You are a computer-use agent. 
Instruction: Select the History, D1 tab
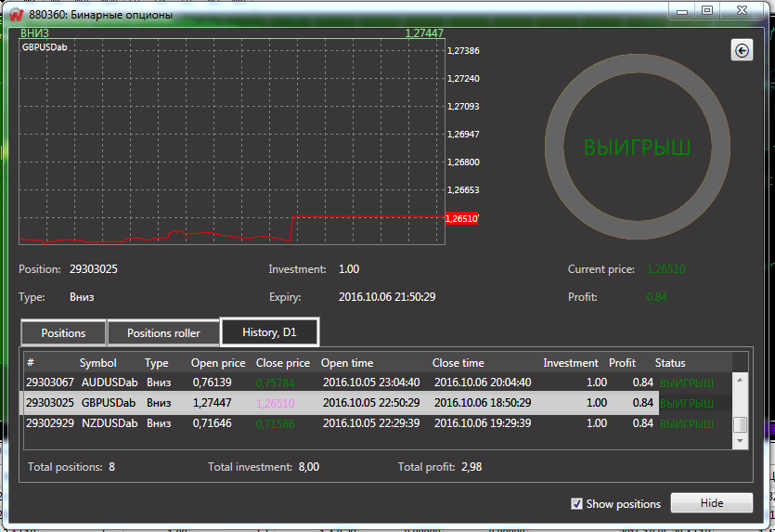pyautogui.click(x=269, y=331)
